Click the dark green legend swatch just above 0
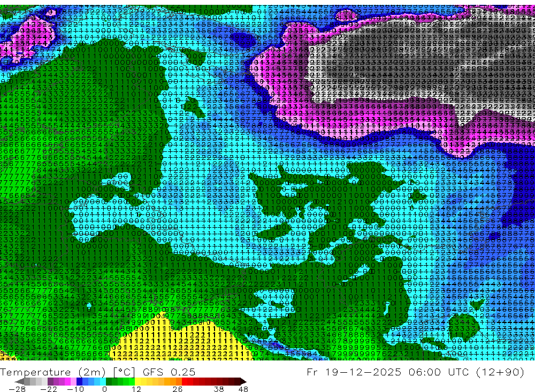This screenshot has height=392, width=535. pos(109,382)
